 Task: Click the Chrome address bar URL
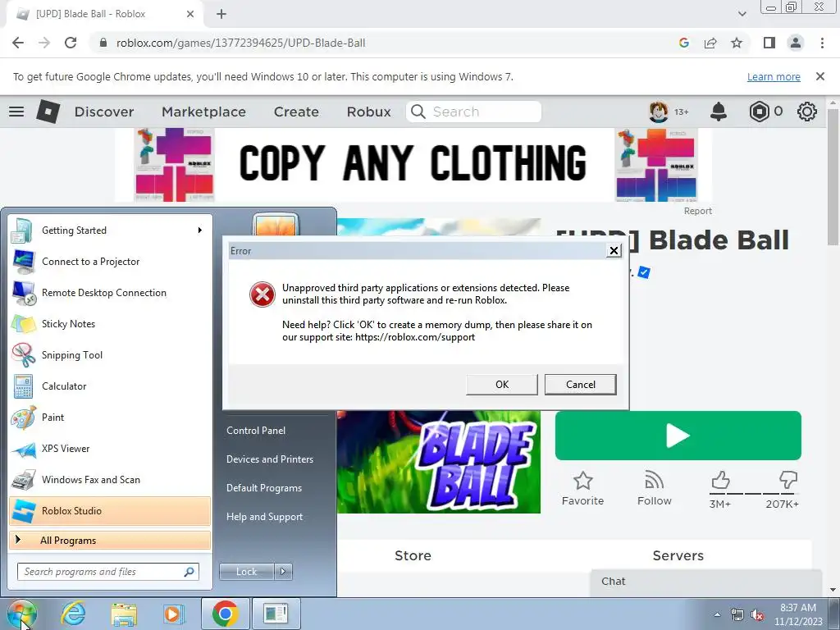coord(241,43)
